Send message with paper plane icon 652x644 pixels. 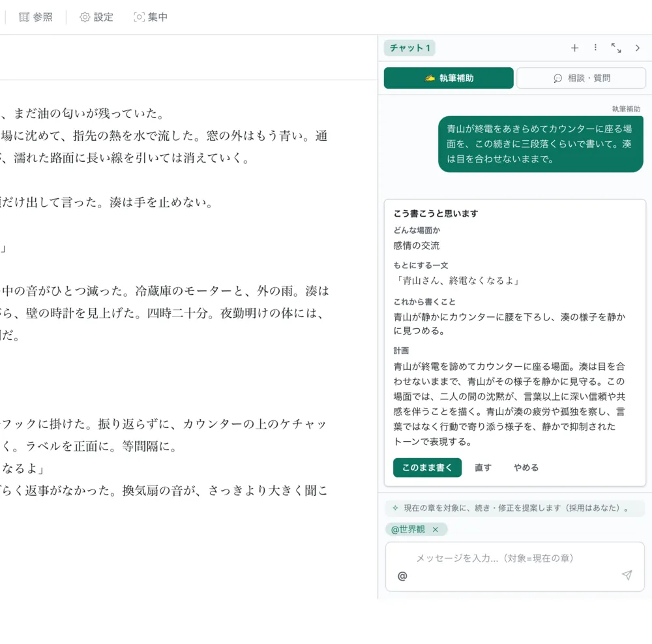point(627,575)
